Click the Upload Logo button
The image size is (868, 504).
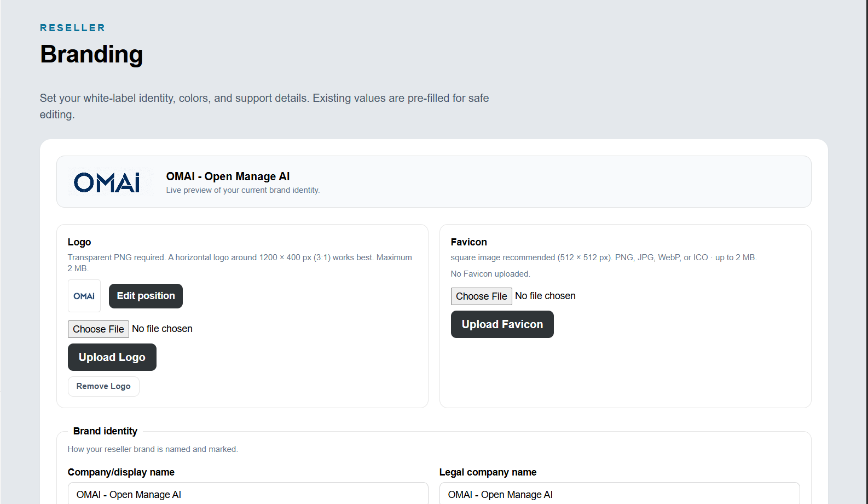[x=112, y=357]
